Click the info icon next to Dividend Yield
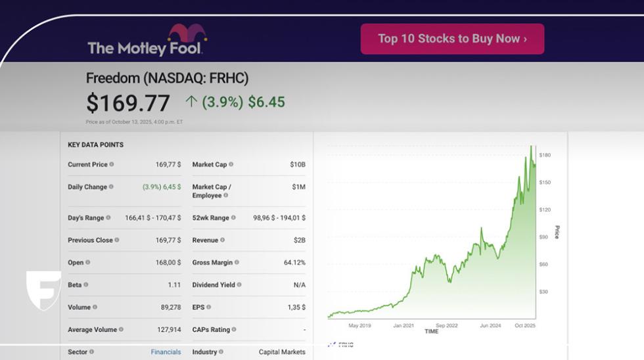644x360 pixels. 239,284
